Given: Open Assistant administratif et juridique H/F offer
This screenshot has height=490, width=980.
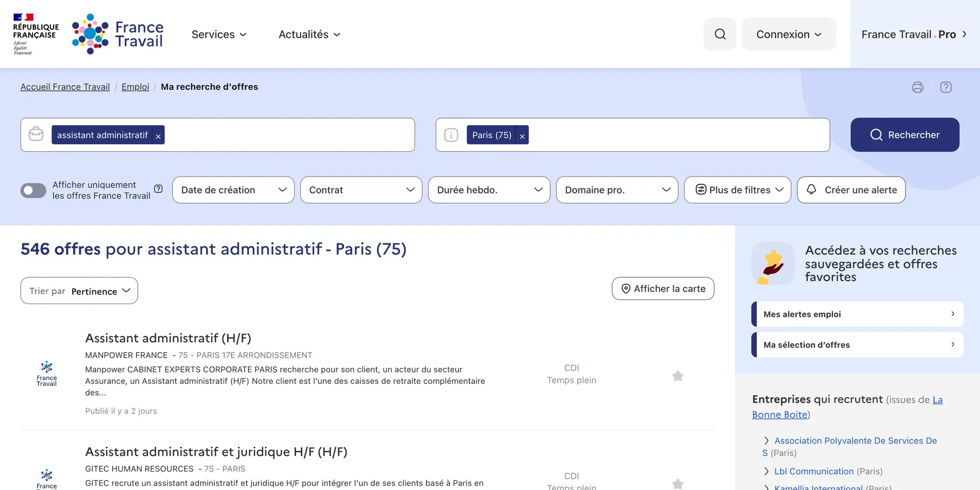Looking at the screenshot, I should (x=216, y=452).
